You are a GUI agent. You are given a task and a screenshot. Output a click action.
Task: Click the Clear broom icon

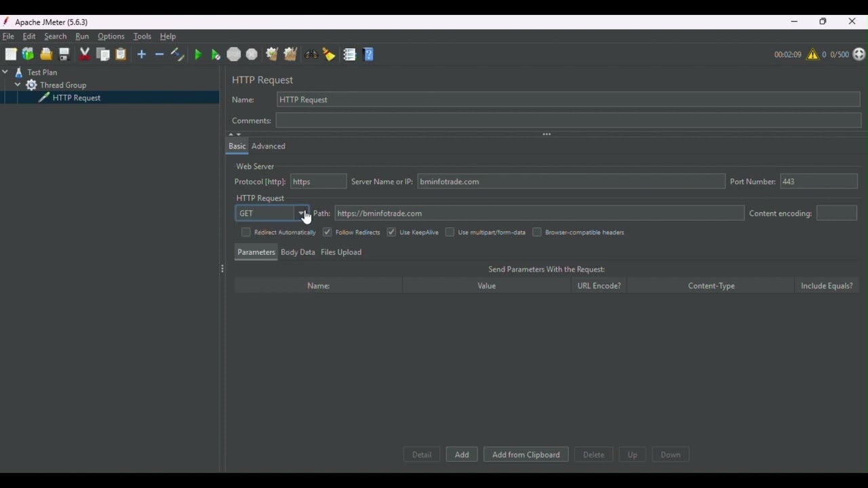point(272,54)
